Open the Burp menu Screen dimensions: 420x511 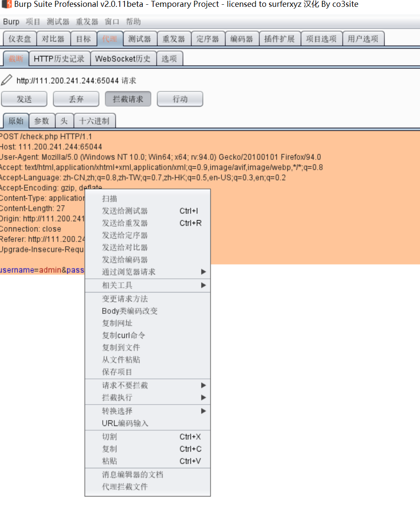tap(11, 21)
